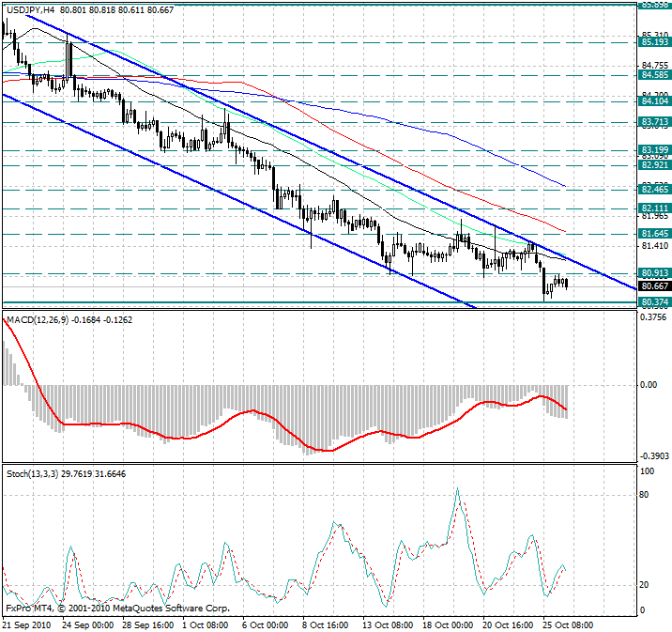Click the 8 Oct 16:00 date label
Viewport: 672px width, 632px height.
[x=326, y=625]
